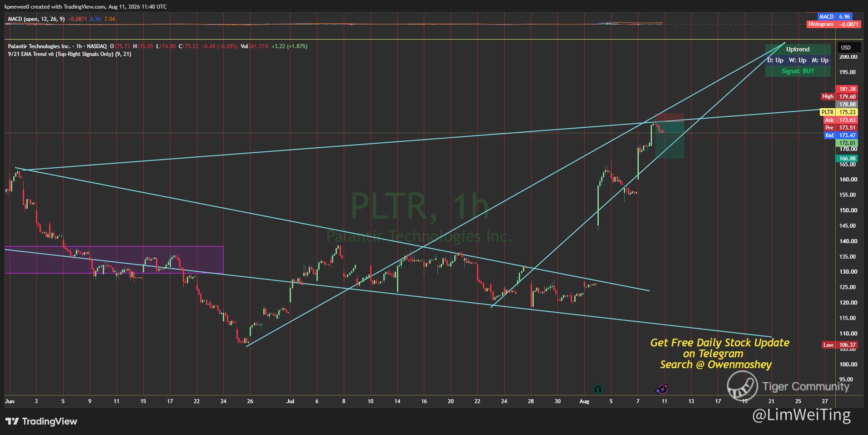The height and width of the screenshot is (435, 868).
Task: Select the red stop zone of the long position
Action: point(669,118)
